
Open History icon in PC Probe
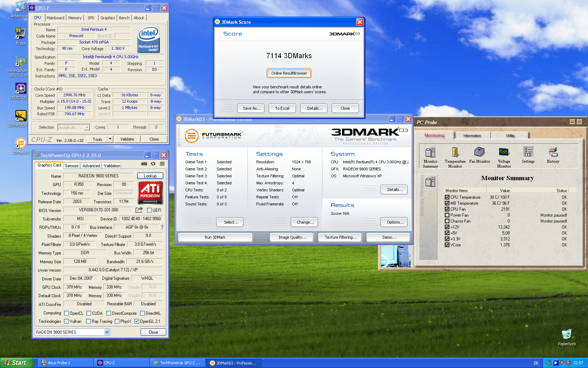tap(553, 155)
